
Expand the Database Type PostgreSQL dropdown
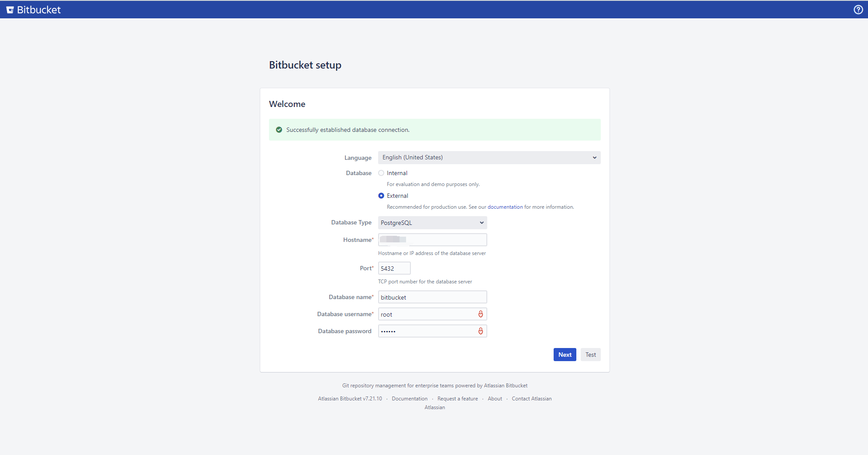(x=432, y=223)
